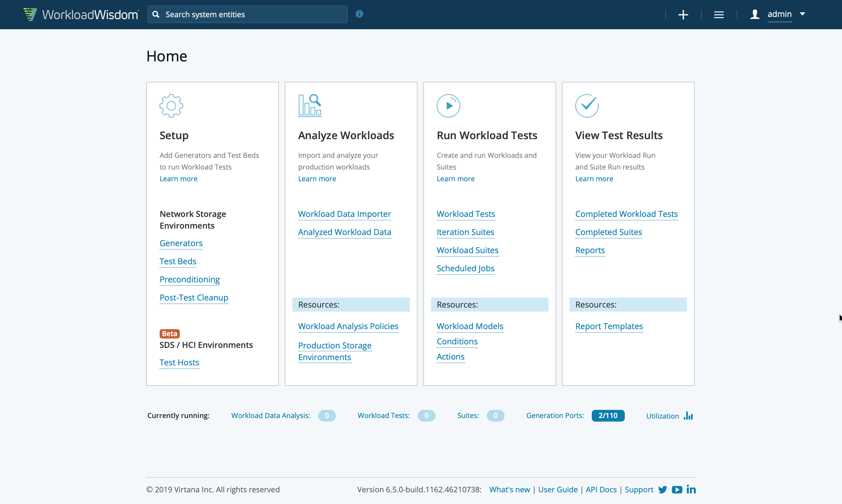Open Learn more under Run Workload Tests
842x504 pixels.
tap(455, 179)
